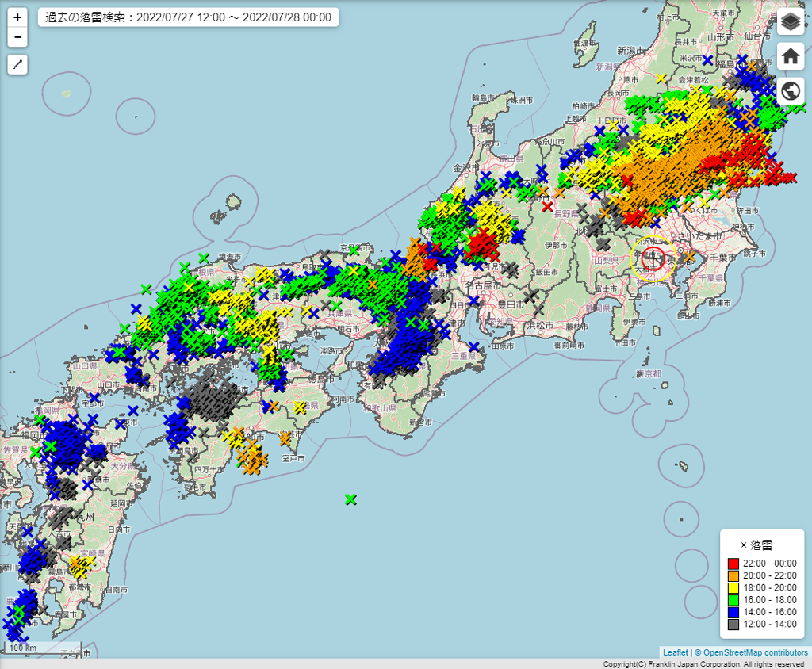Zoom in with the plus button
Image resolution: width=812 pixels, height=669 pixels.
pyautogui.click(x=17, y=17)
